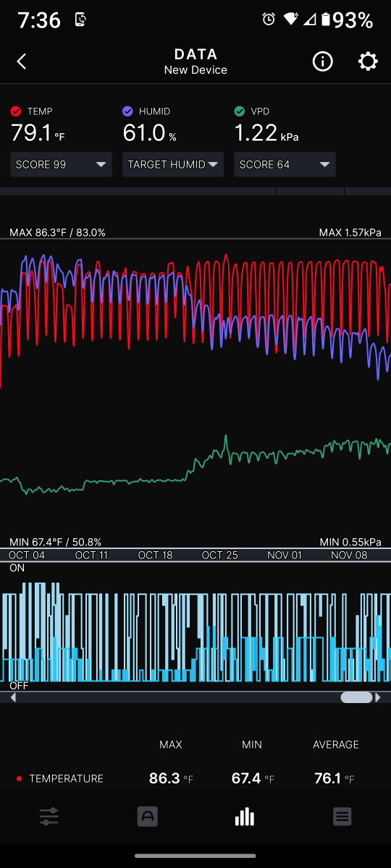
Task: Tap the DATA New Device title
Action: click(195, 61)
